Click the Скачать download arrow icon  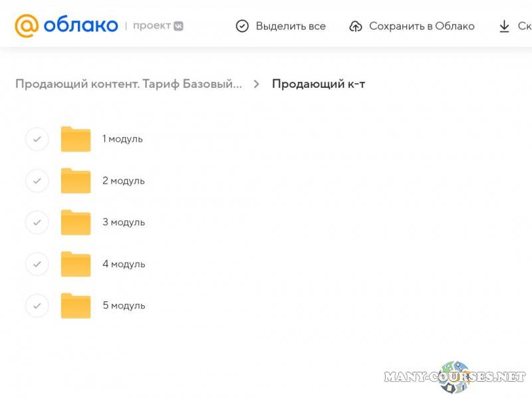coord(504,26)
